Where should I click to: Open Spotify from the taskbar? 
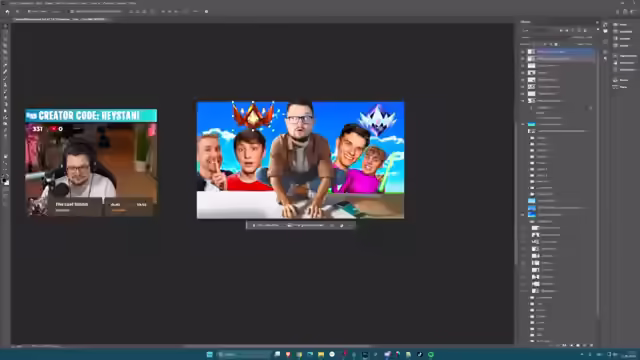pos(431,354)
